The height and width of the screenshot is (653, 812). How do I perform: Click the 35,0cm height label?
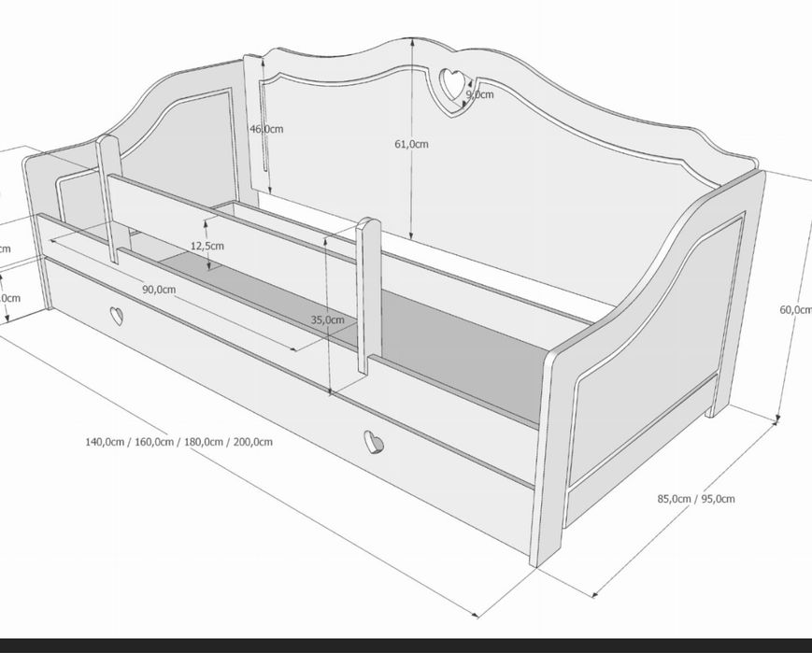pyautogui.click(x=327, y=319)
